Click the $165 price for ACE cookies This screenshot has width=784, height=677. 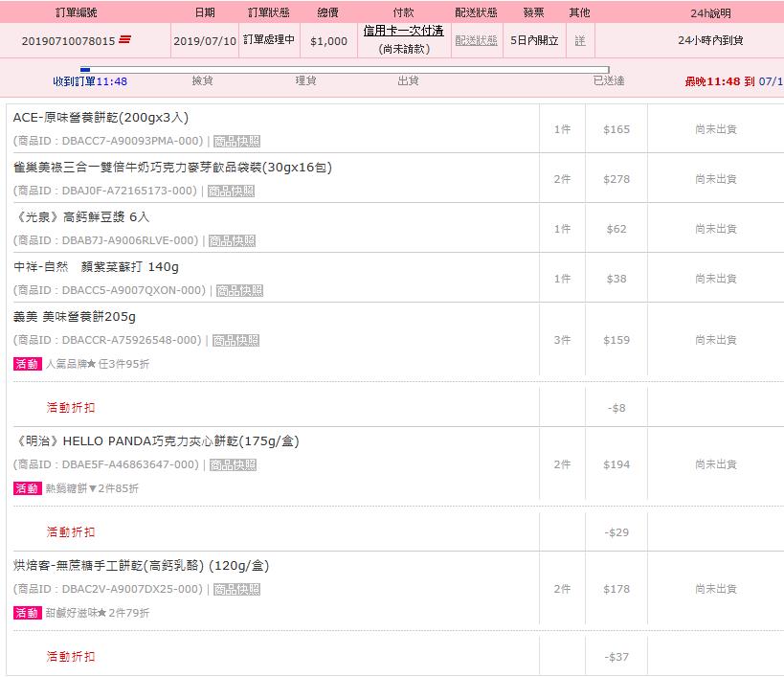pos(616,129)
